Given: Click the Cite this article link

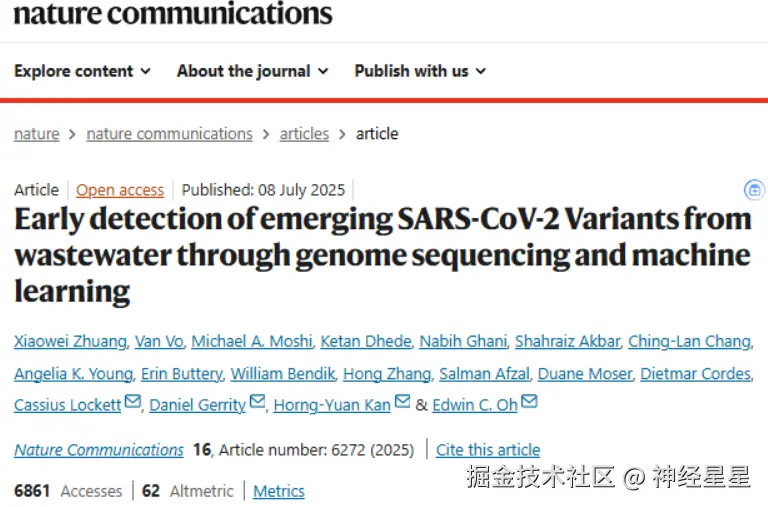Looking at the screenshot, I should pos(488,450).
